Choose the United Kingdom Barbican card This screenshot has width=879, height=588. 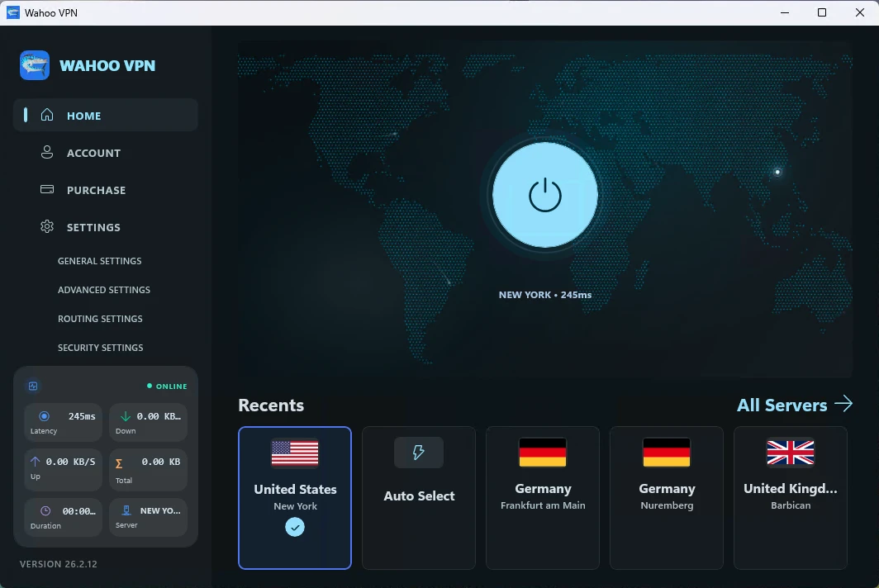click(x=791, y=498)
